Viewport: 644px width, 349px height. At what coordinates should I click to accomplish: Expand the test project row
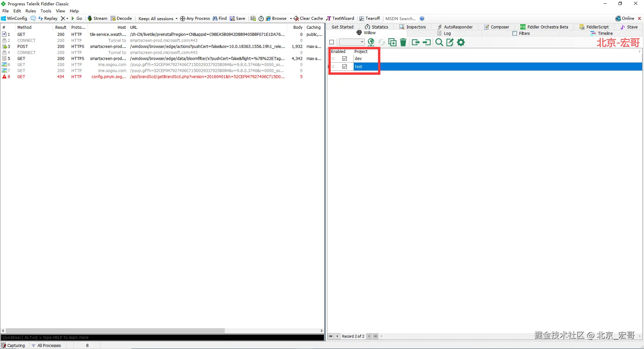point(333,67)
